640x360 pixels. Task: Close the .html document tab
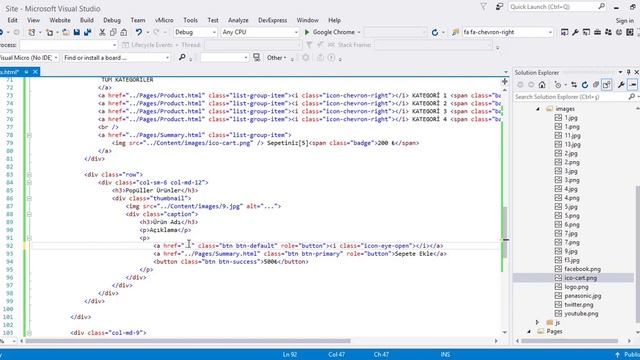point(36,72)
